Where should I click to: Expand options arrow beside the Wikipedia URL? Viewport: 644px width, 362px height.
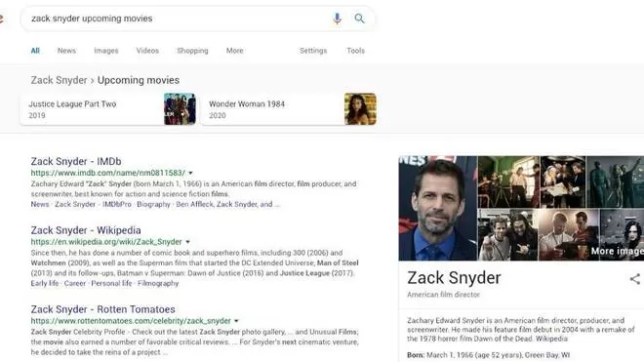click(187, 242)
